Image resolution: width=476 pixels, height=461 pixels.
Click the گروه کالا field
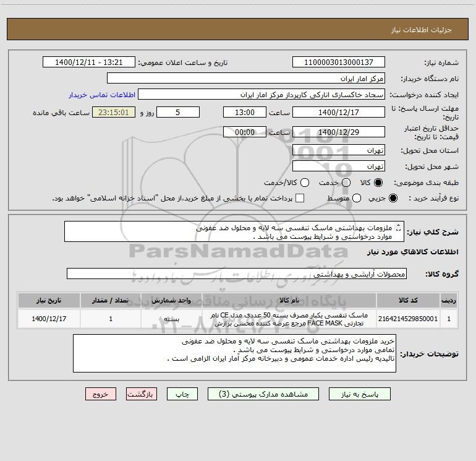click(x=237, y=274)
